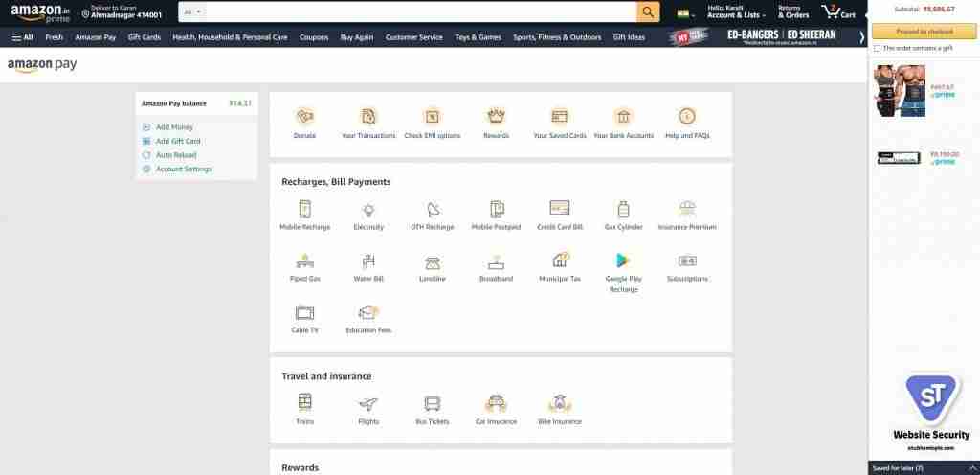This screenshot has height=475, width=980.
Task: Open Sports, Fitness & Outdoors nav item
Action: click(557, 37)
